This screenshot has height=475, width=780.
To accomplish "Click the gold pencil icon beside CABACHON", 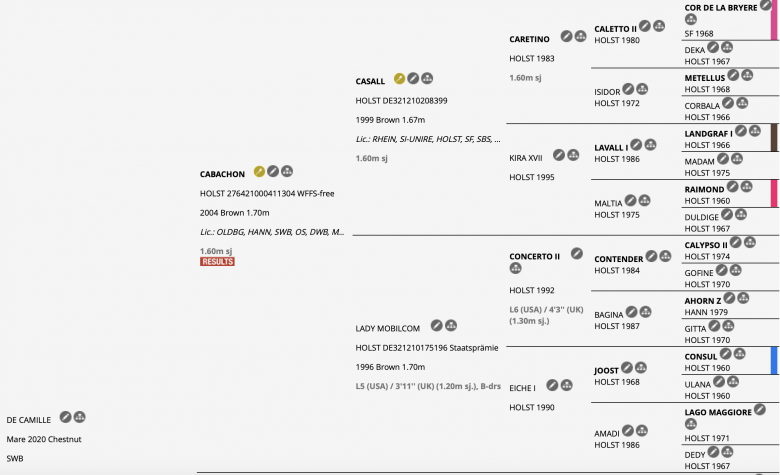I will [x=259, y=172].
